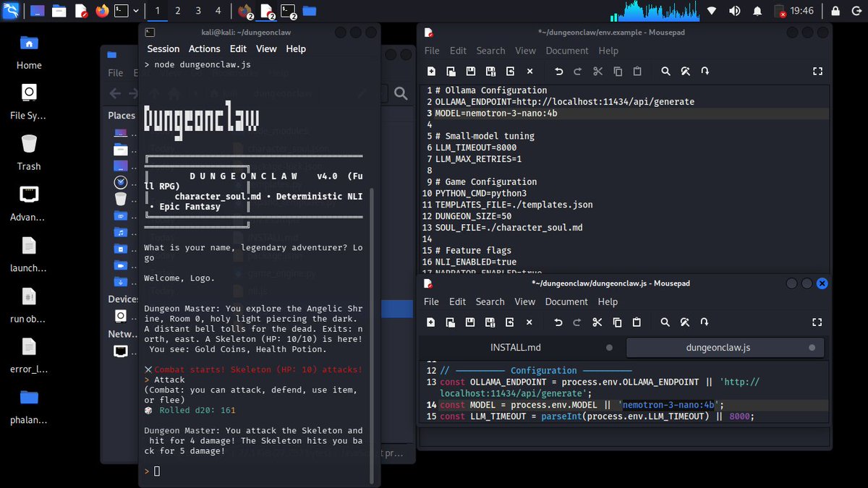The image size is (868, 488).
Task: Switch to workspace 2
Action: point(178,11)
